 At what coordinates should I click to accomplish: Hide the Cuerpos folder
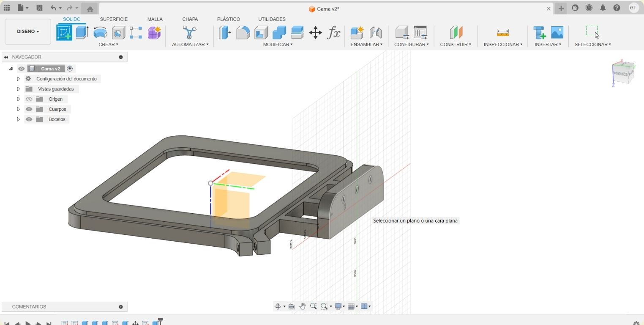coord(29,109)
